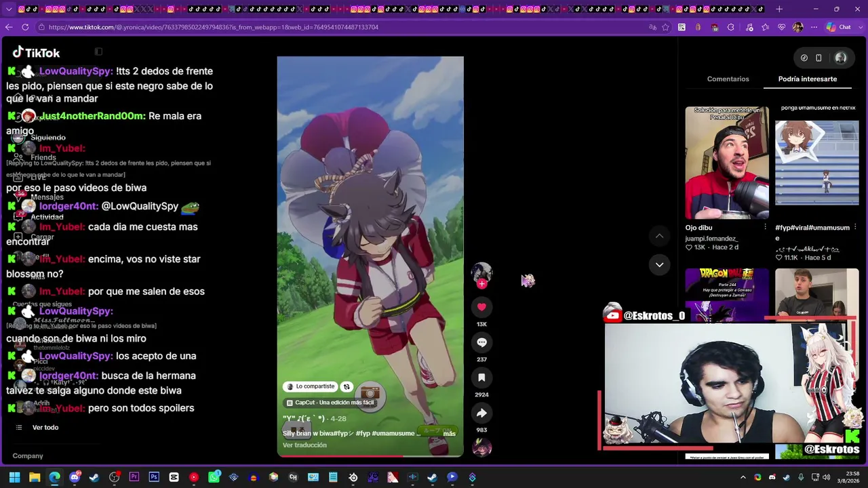
Task: Click the Lo compartiste pill
Action: [x=311, y=386]
